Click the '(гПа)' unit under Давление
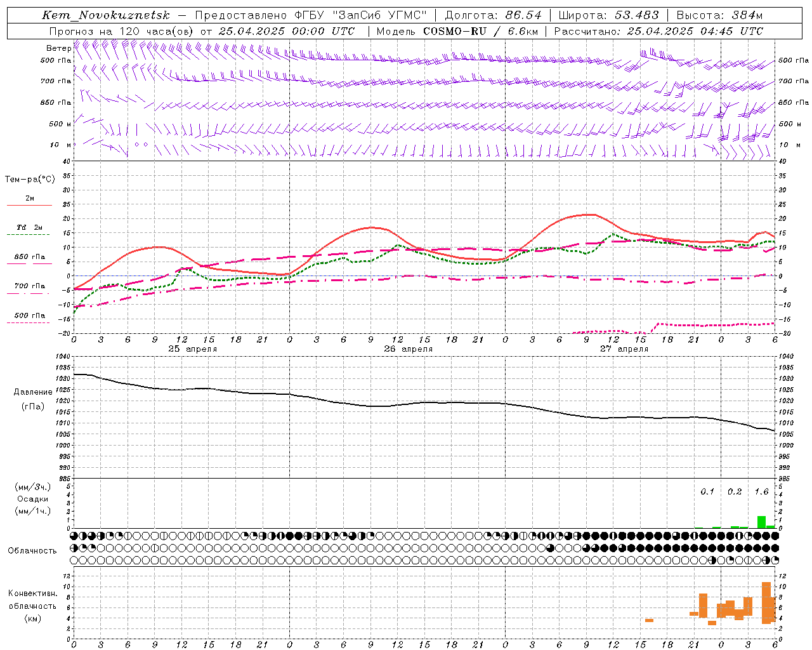This screenshot has width=812, height=650. tap(33, 407)
